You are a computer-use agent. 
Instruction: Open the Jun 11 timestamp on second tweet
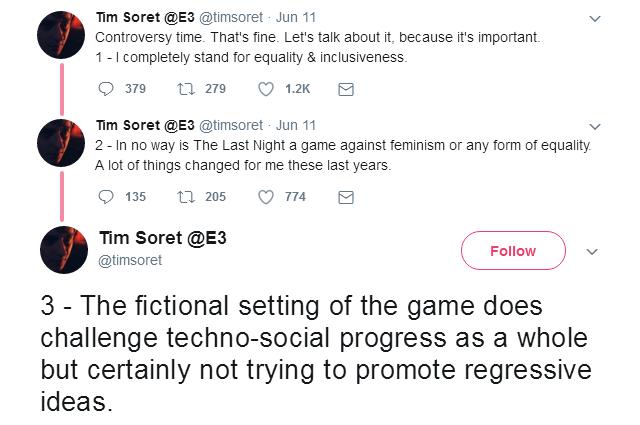click(x=295, y=125)
